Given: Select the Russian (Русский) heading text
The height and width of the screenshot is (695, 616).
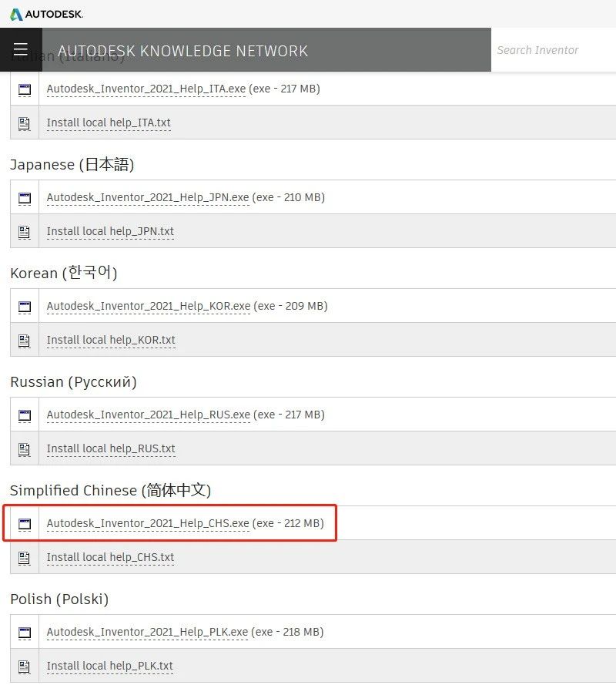Looking at the screenshot, I should (73, 381).
